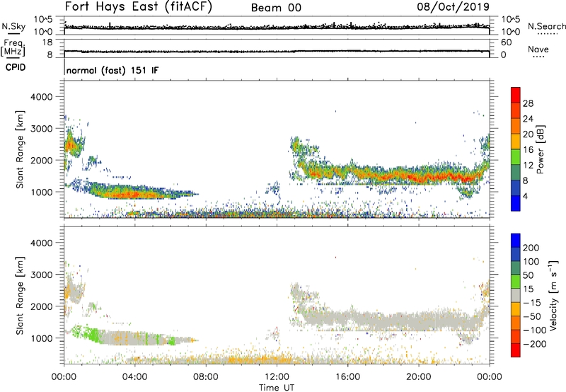Image resolution: width=566 pixels, height=392 pixels.
Task: Click the 'Freq. [MHz]' axis label
Action: click(x=13, y=48)
